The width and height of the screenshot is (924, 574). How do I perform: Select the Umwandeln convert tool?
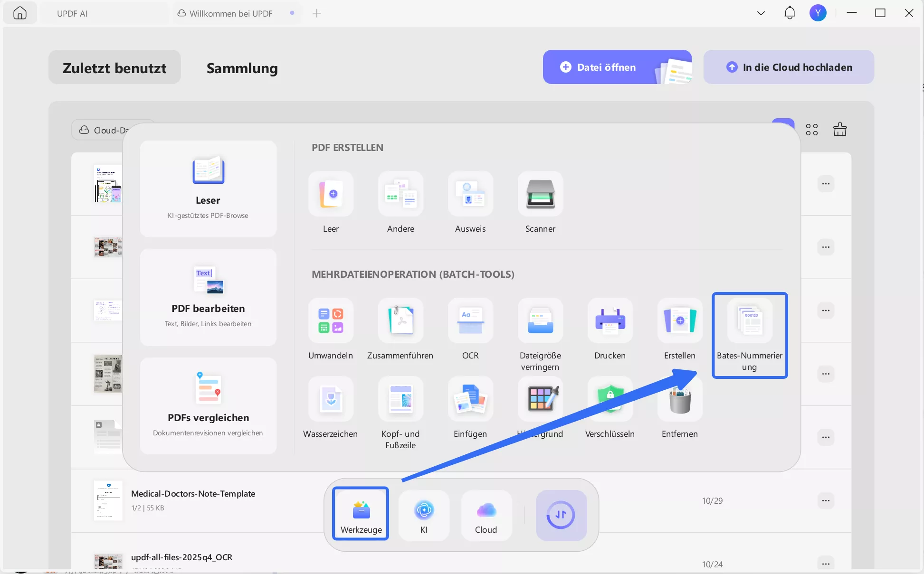(x=331, y=320)
